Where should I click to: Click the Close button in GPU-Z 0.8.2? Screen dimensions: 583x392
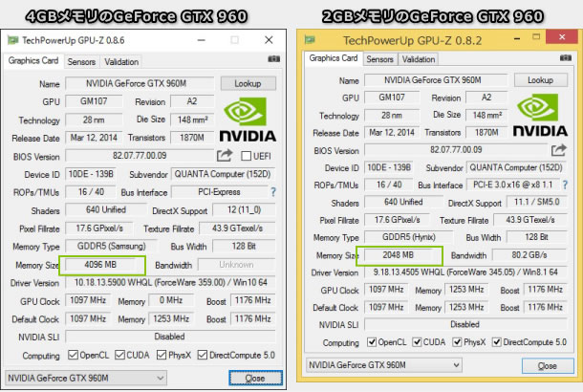pos(548,365)
